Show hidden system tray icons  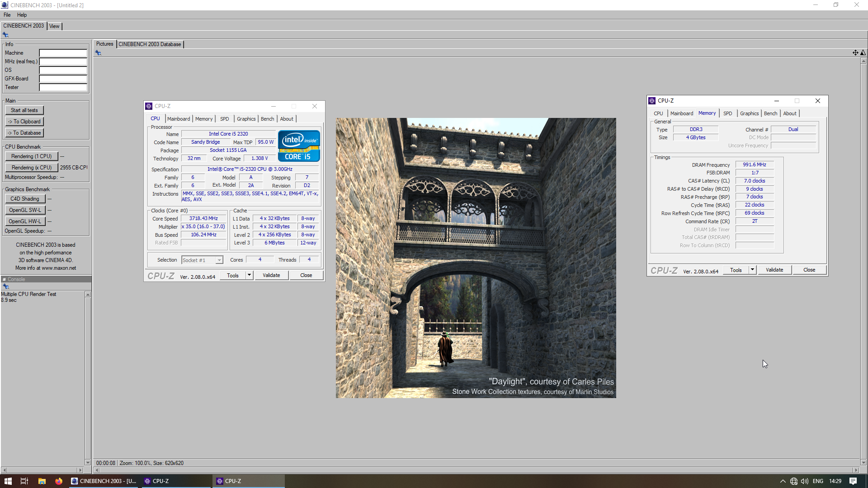tap(783, 481)
